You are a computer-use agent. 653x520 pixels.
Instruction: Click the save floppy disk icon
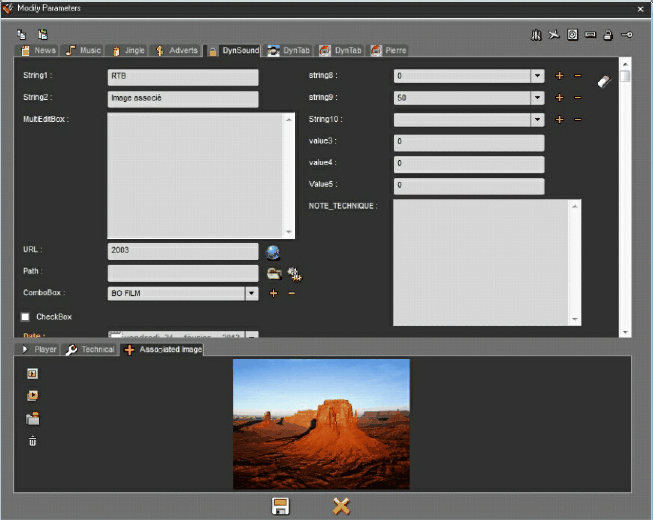tap(281, 506)
